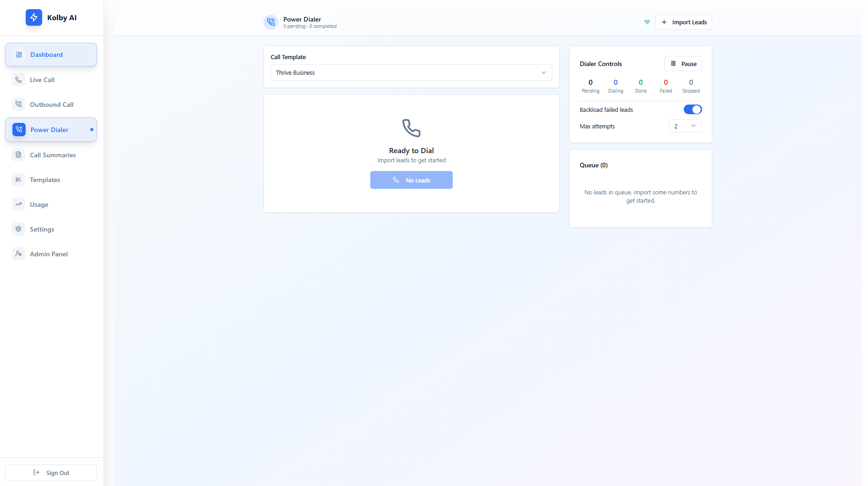Click the Power Dialer active status dot
This screenshot has width=868, height=486.
tap(91, 129)
